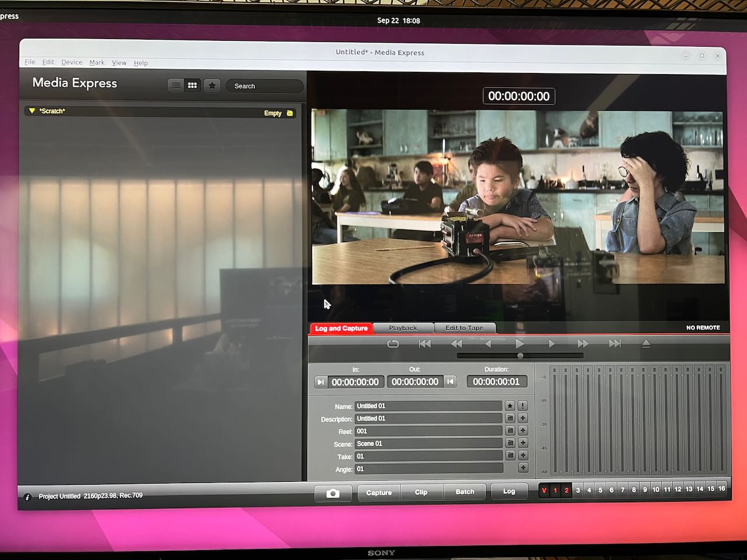Click the In timecode field

point(355,382)
